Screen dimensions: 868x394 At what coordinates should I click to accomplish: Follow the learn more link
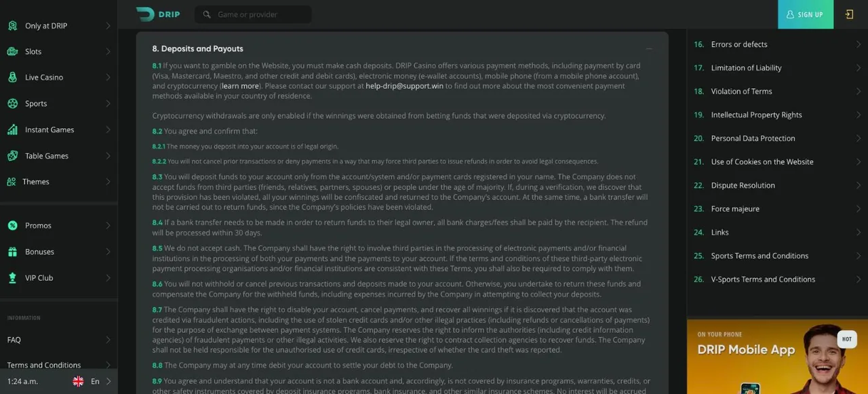pyautogui.click(x=240, y=86)
